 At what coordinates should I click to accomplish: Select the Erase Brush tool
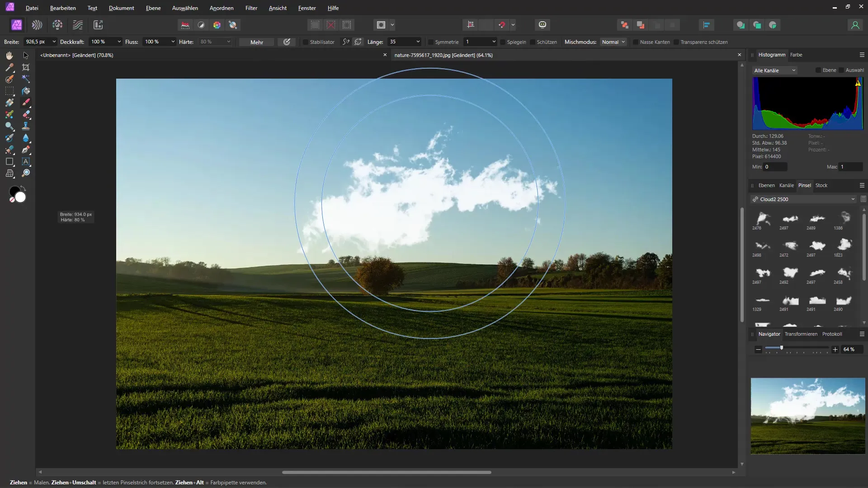pyautogui.click(x=26, y=114)
